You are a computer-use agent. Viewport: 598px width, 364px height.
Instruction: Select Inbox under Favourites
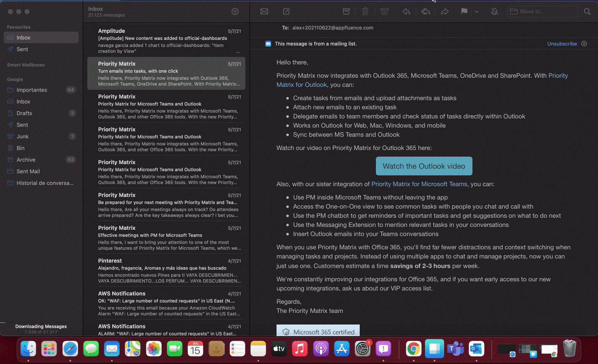(41, 37)
